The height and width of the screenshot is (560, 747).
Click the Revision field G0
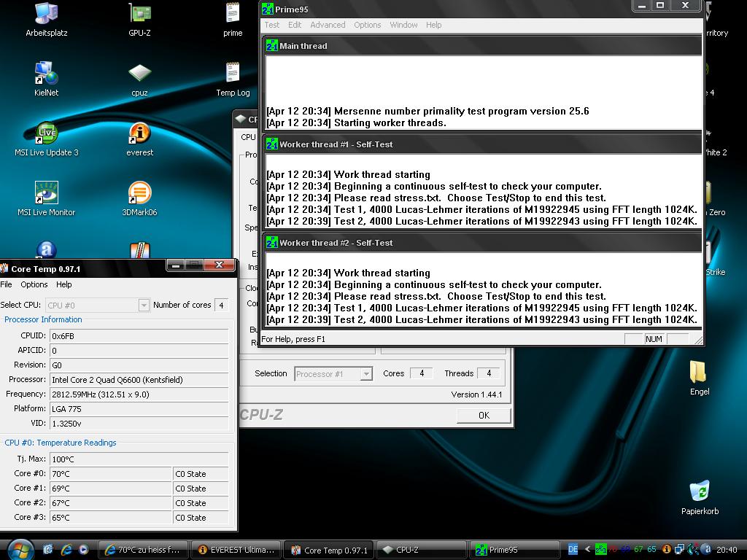pyautogui.click(x=139, y=365)
